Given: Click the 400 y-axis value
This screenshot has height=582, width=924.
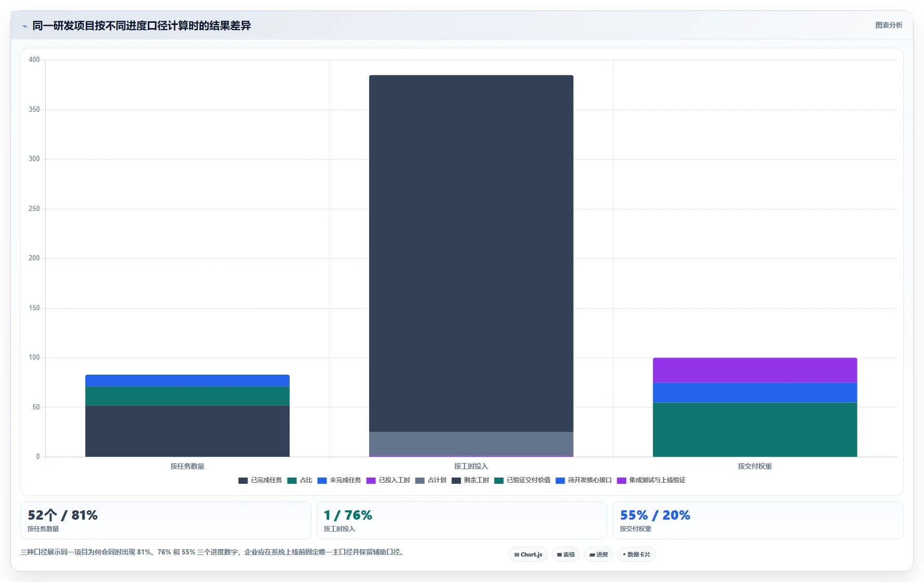Looking at the screenshot, I should (34, 60).
